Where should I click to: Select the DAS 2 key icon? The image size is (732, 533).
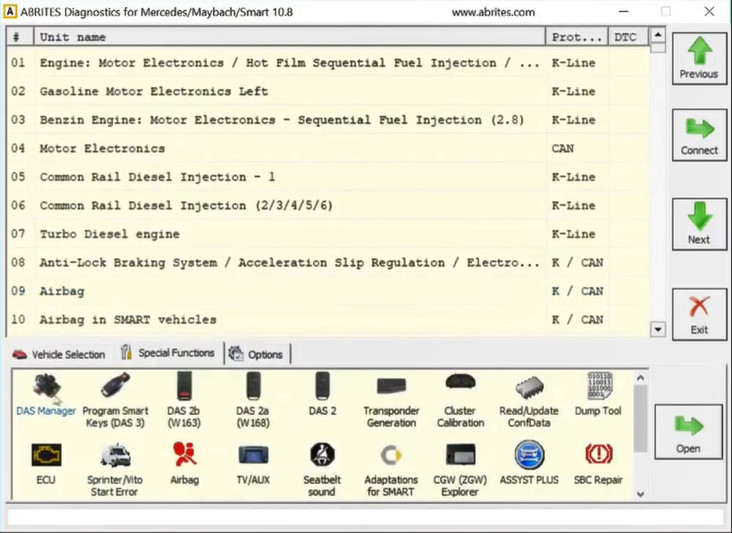[322, 395]
